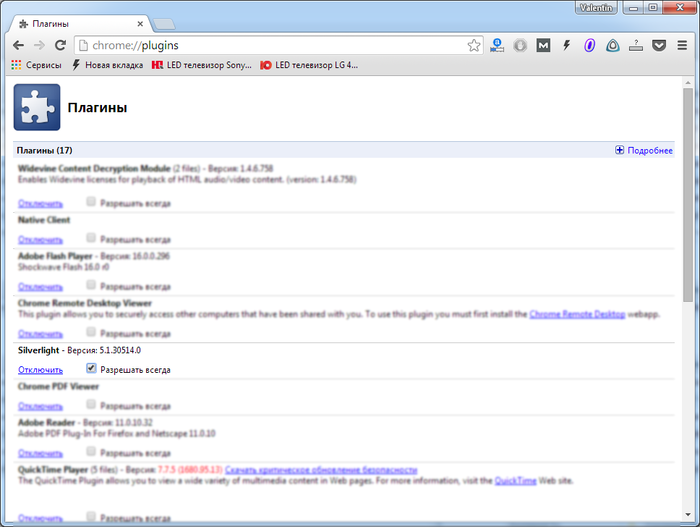This screenshot has height=527, width=700.
Task: Open the Сервисы apps shortcut
Action: click(x=36, y=65)
